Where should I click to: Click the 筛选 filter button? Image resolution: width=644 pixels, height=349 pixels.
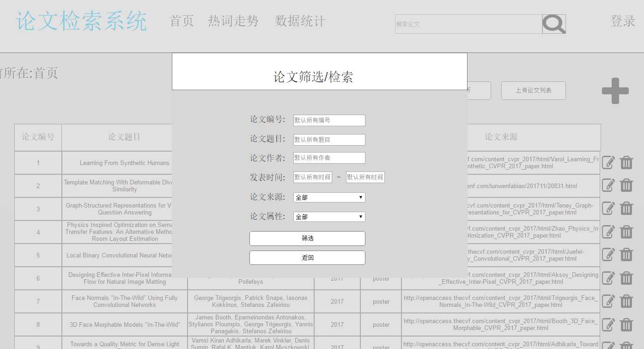(307, 239)
